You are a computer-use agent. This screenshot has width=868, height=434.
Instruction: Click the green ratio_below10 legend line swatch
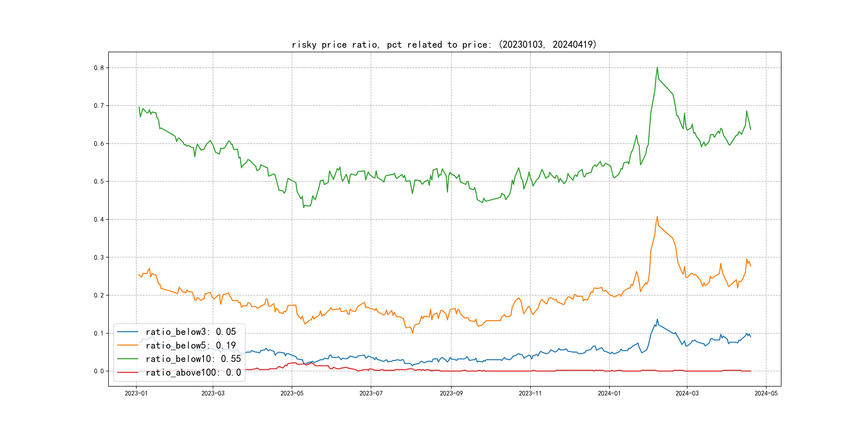(x=127, y=359)
